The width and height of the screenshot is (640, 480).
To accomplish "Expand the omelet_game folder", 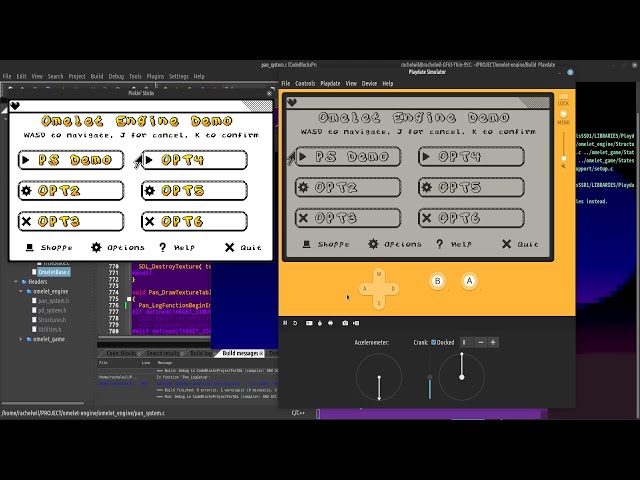I will pos(21,339).
